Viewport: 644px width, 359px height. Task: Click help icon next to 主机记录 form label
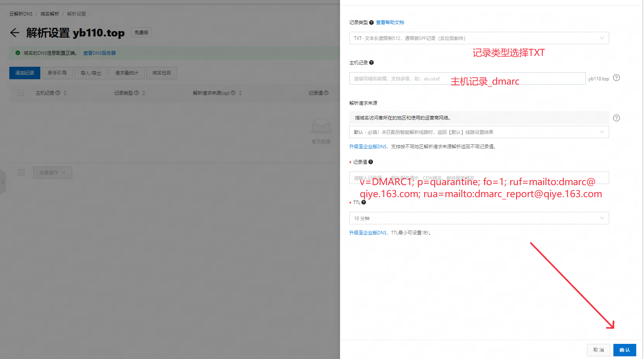(371, 62)
